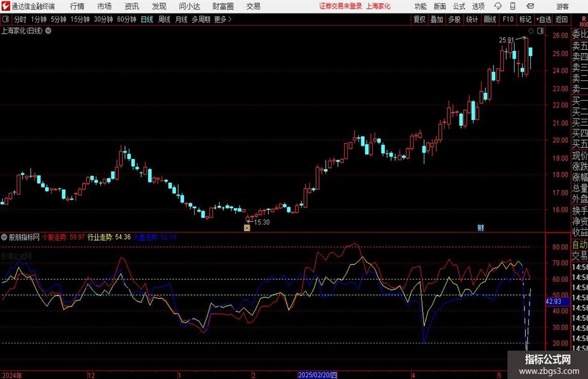Open the 选项 menu
This screenshot has height=379, width=588.
coord(478,6)
